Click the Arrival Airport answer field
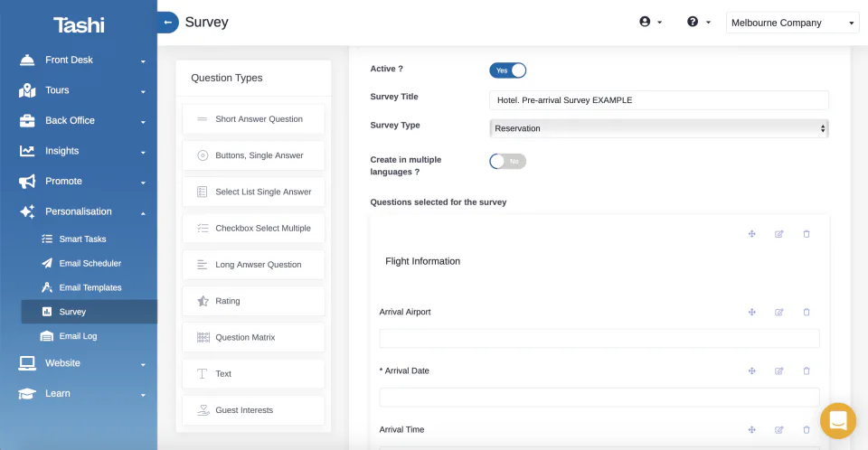Viewport: 868px width, 450px height. [599, 338]
